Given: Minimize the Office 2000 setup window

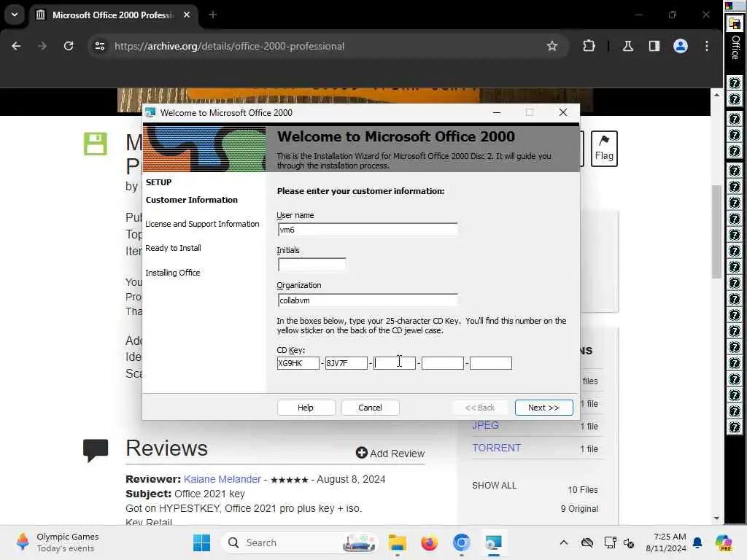Looking at the screenshot, I should coord(496,112).
